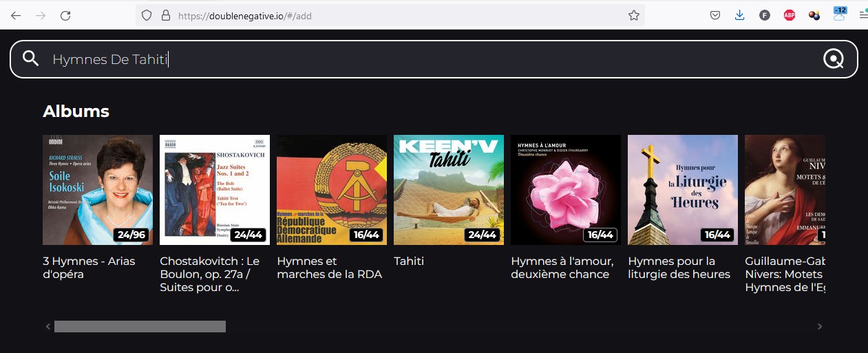The height and width of the screenshot is (353, 868).
Task: Open the Shostakovich Jazz Suites cover
Action: [x=215, y=190]
